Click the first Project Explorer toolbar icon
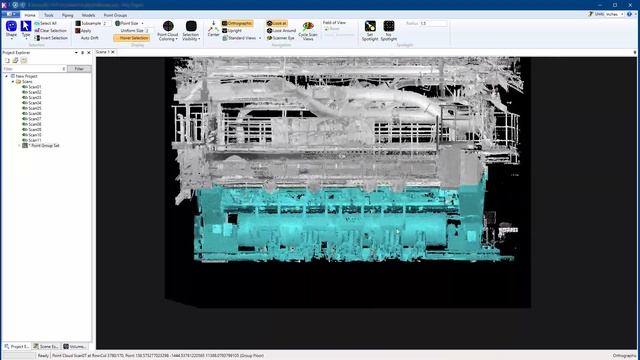Screen dimensions: 640x360 click(7, 60)
